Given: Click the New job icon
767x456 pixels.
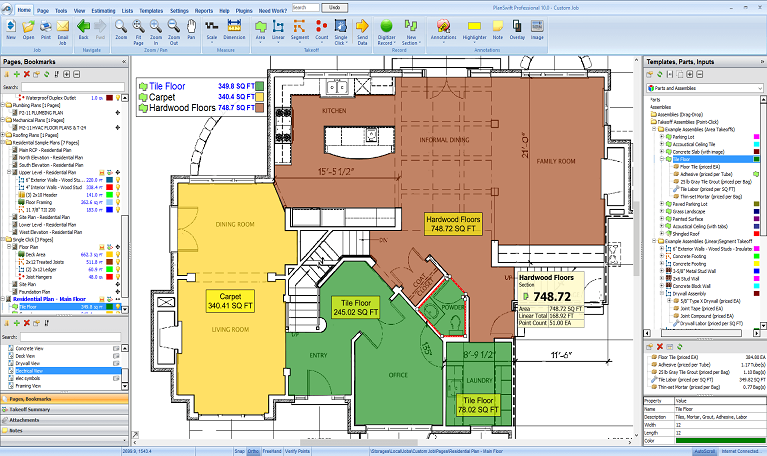Looking at the screenshot, I should tap(11, 29).
